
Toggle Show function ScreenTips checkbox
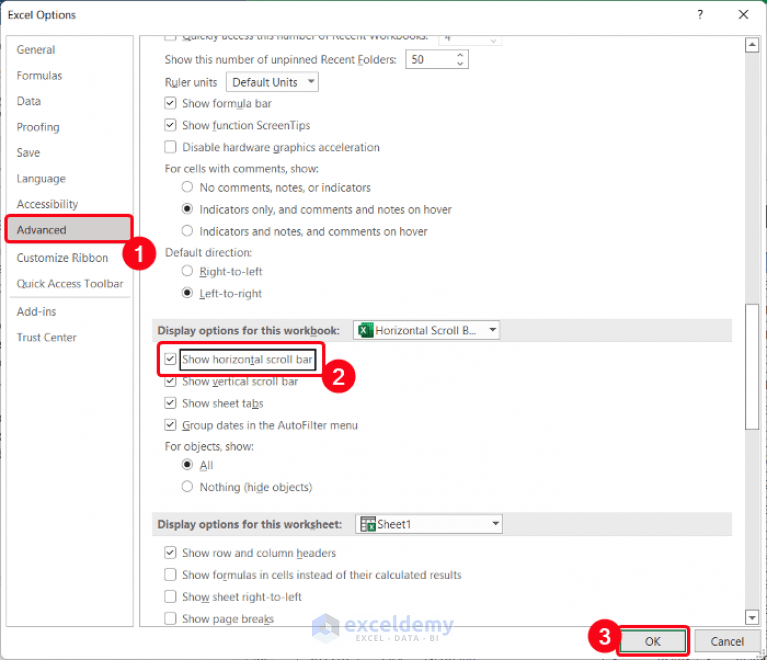pyautogui.click(x=170, y=125)
